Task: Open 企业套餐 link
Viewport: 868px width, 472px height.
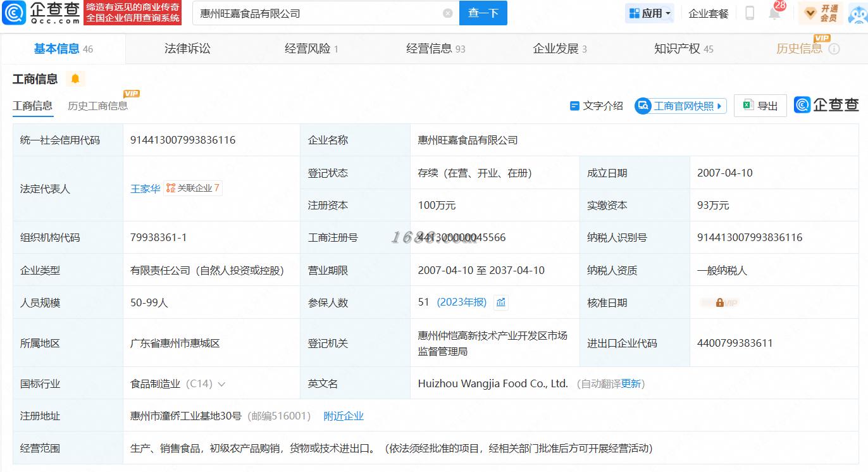Action: [x=709, y=13]
